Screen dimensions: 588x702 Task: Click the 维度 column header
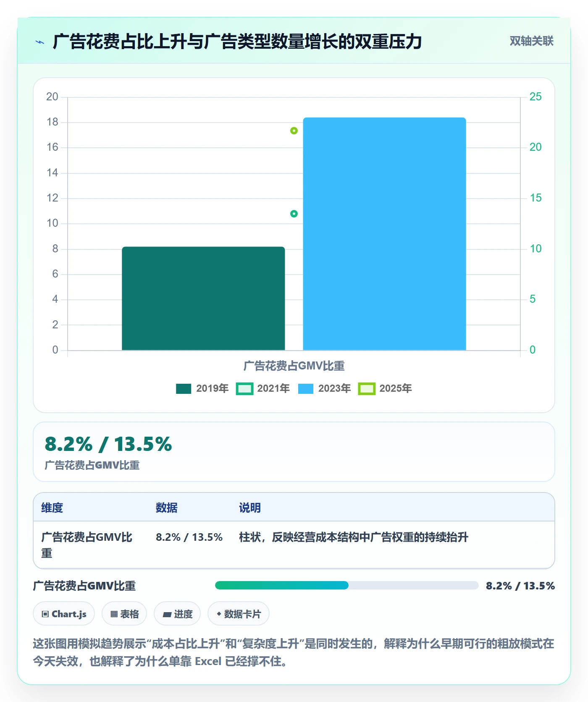(x=52, y=508)
